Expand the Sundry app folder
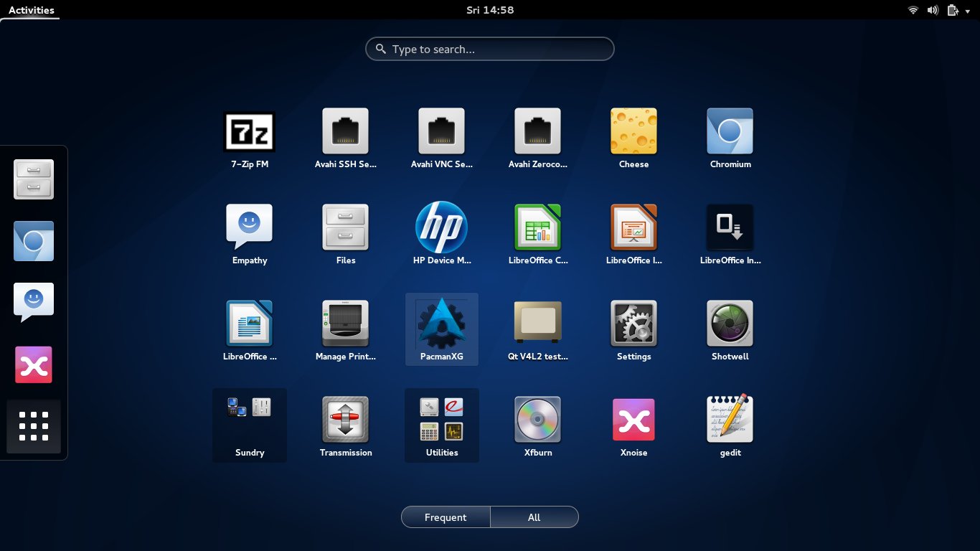 coord(250,423)
